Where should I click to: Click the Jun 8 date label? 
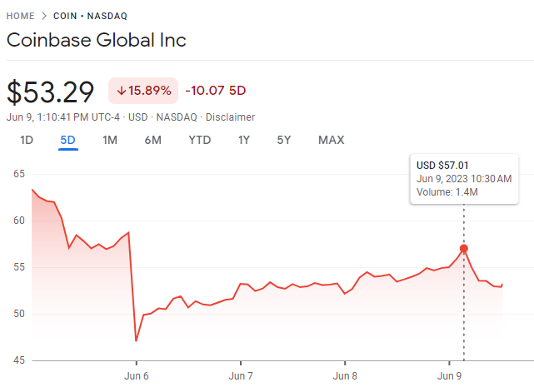point(344,375)
